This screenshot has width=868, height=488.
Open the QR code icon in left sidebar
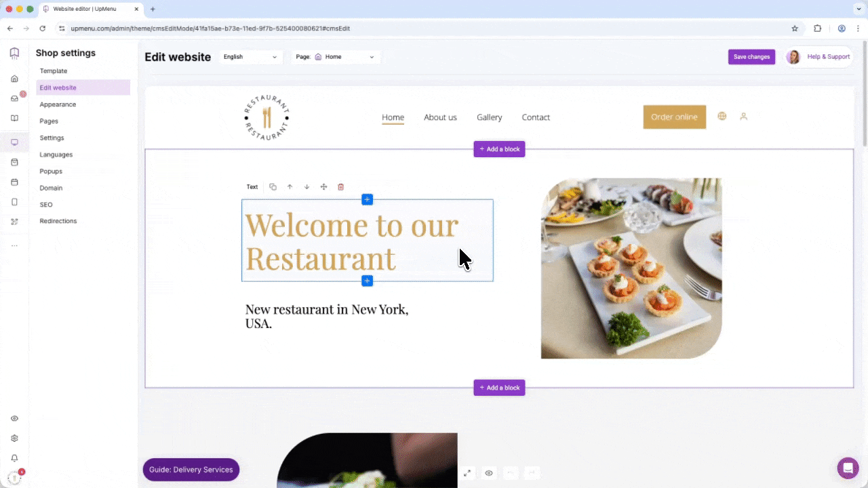click(14, 222)
